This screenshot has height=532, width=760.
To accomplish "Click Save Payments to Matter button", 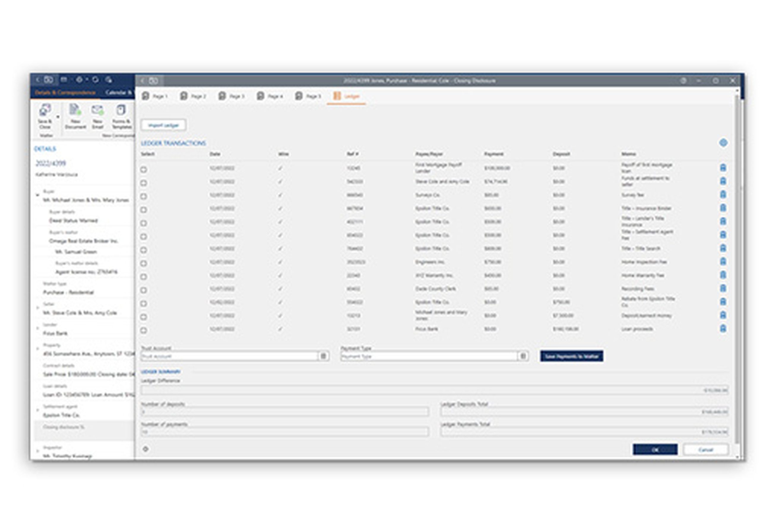I will 571,356.
